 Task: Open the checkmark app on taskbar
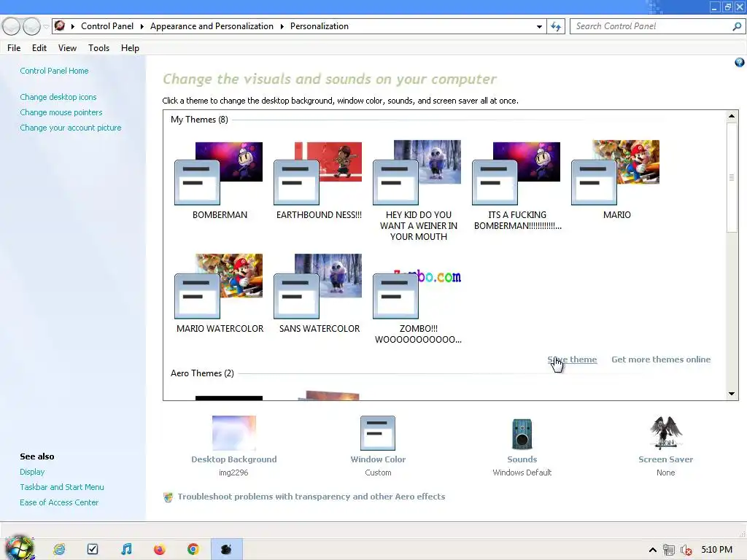coord(93,549)
